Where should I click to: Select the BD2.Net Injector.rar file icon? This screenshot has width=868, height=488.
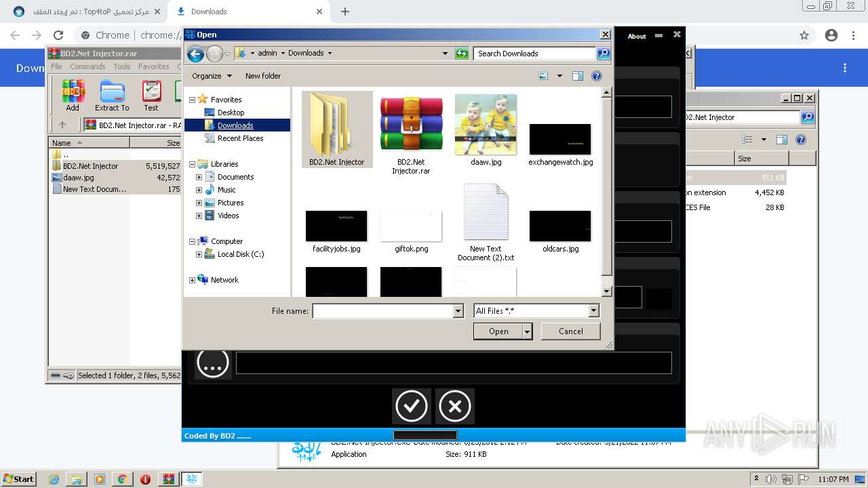411,134
